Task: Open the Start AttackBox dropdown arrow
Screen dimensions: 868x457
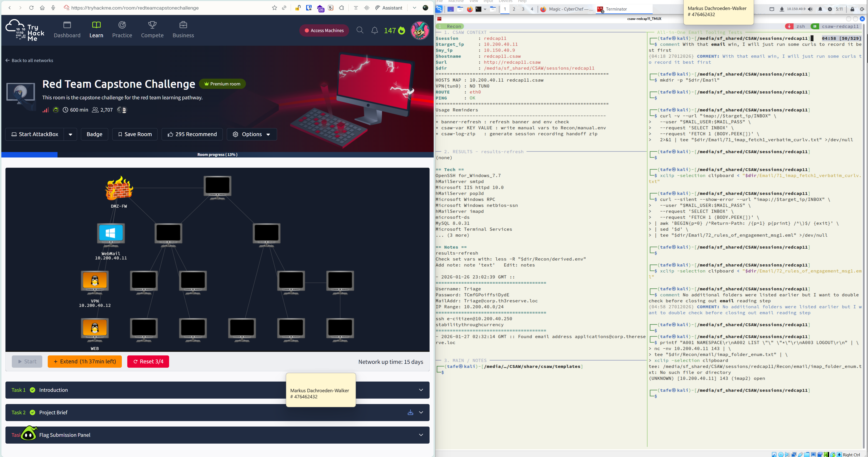Action: 70,134
